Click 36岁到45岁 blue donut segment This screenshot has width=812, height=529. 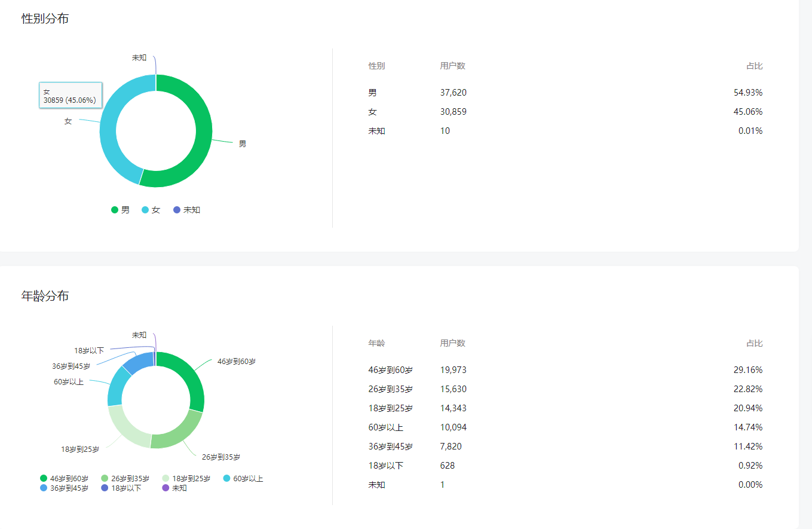(139, 362)
